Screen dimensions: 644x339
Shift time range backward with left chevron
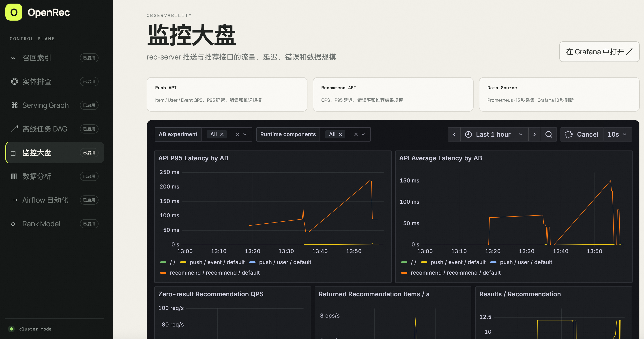point(454,134)
